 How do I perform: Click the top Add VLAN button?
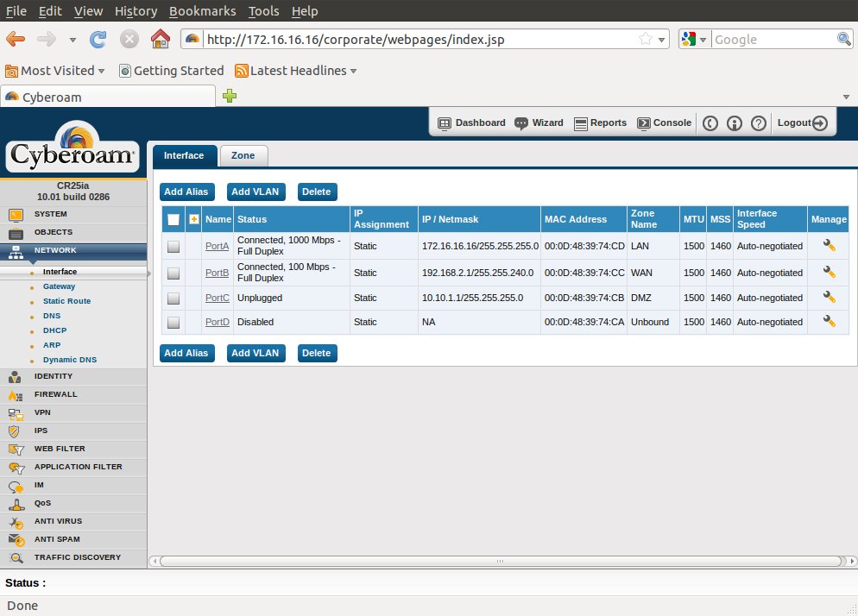point(256,192)
